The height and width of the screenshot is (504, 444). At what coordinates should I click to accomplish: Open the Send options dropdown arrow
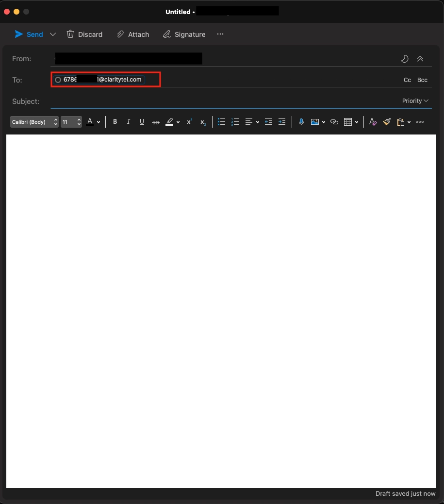(x=53, y=34)
